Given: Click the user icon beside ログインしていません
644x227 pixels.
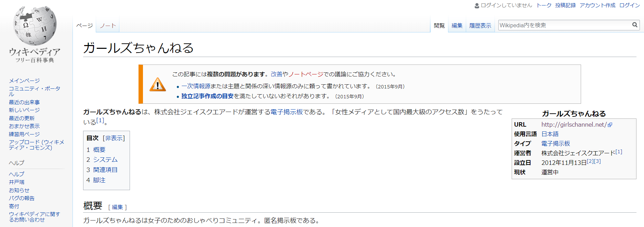Looking at the screenshot, I should coord(477,6).
